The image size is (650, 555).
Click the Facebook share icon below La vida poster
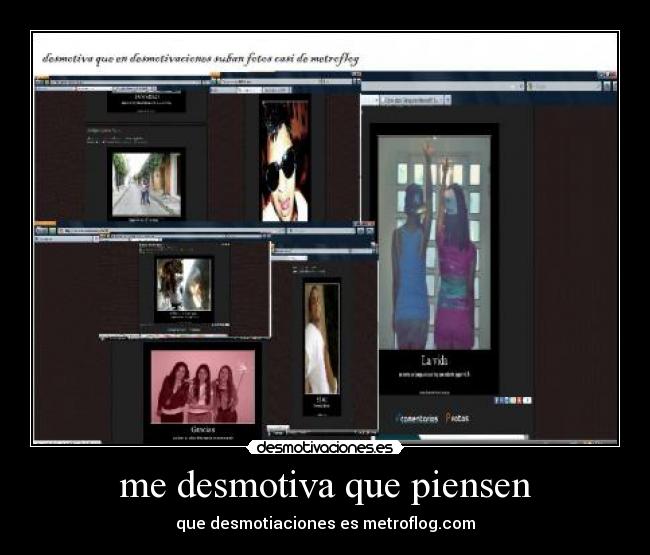497,400
